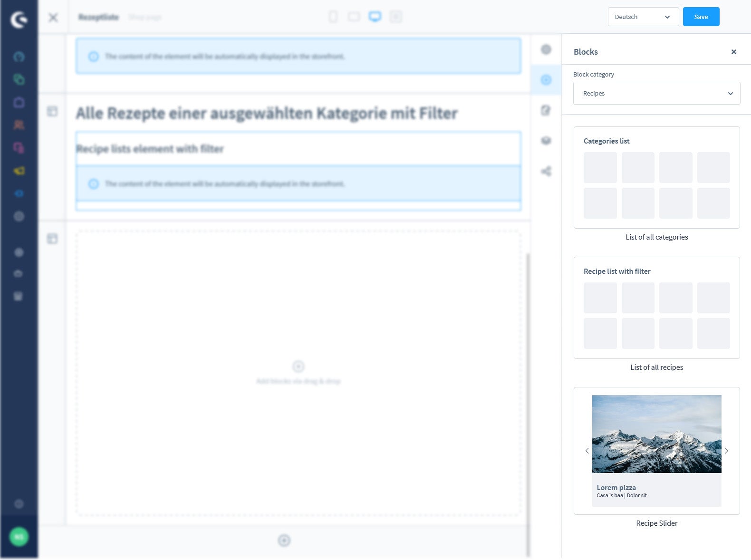The height and width of the screenshot is (560, 751).
Task: Close the Blocks panel
Action: 733,52
